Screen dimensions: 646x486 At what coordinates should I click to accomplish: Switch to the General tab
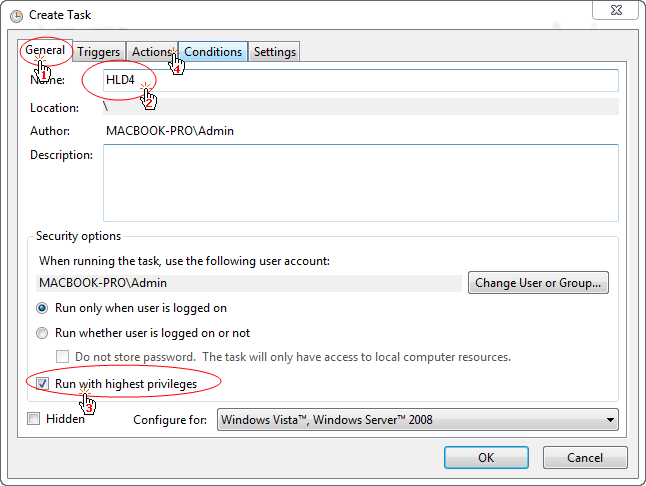click(45, 50)
